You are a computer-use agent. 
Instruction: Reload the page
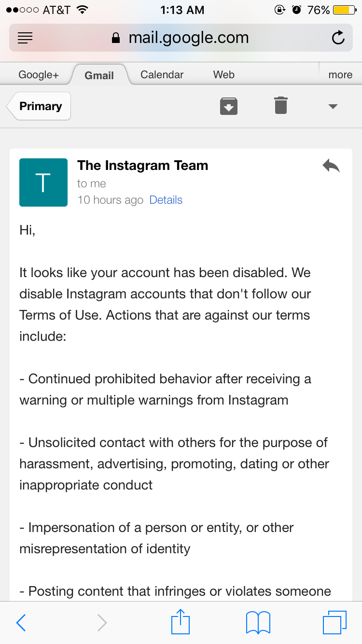[338, 38]
